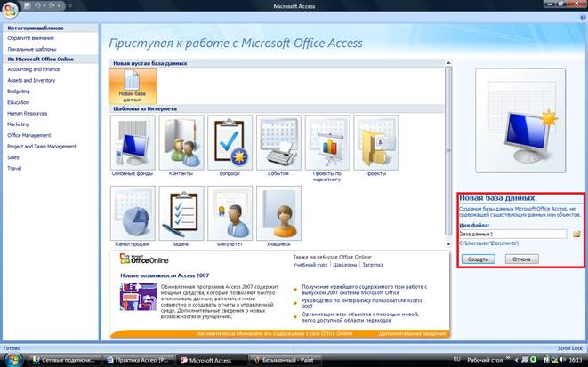Click the Отмена button
Image resolution: width=588 pixels, height=367 pixels.
coord(521,259)
